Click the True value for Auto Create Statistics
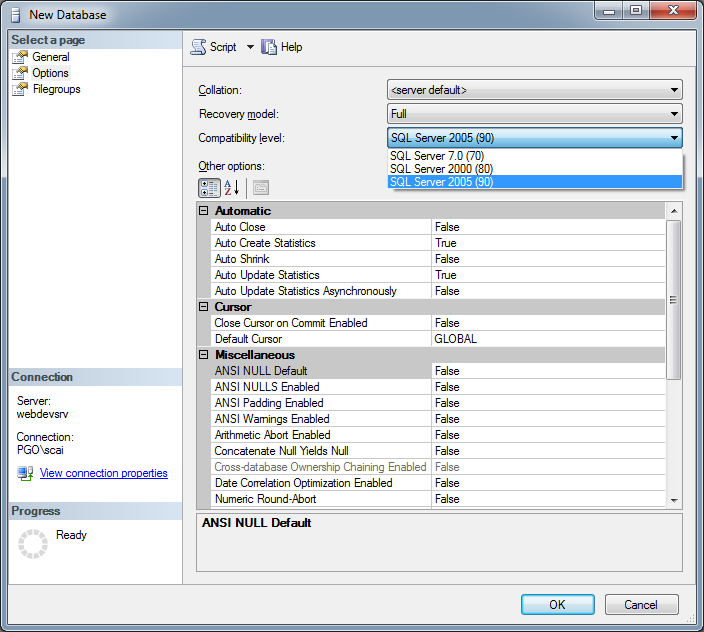The height and width of the screenshot is (632, 704). [x=548, y=243]
